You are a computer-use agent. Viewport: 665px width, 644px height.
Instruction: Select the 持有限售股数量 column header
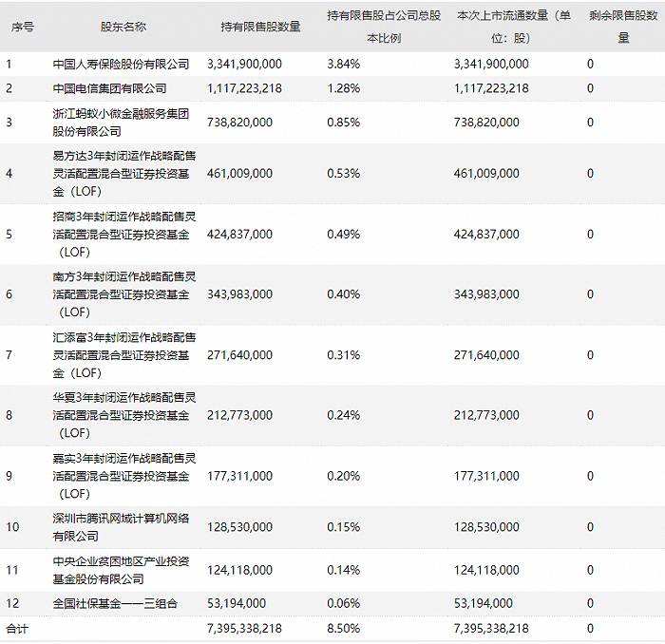(260, 28)
